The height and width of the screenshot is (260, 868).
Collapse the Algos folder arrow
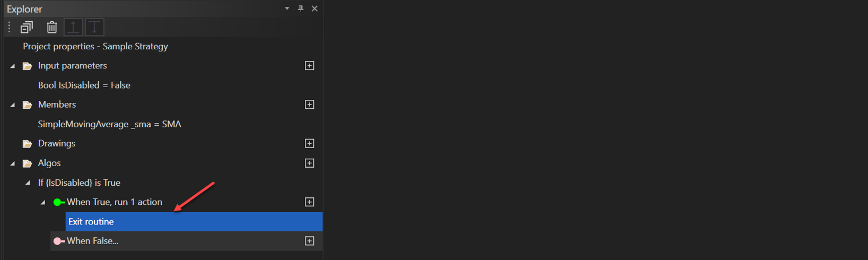13,163
